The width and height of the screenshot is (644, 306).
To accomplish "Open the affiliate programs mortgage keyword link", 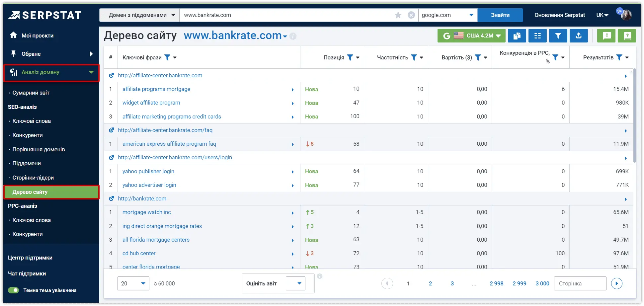I will 156,89.
